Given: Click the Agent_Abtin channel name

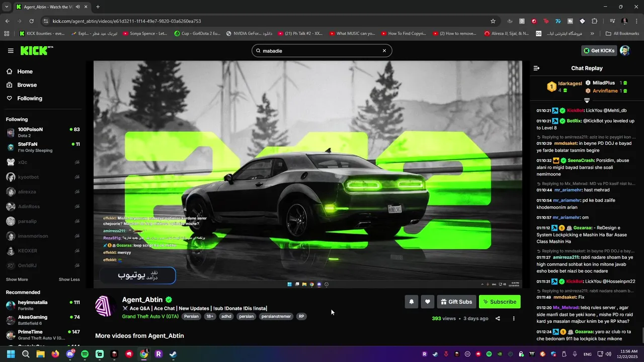Looking at the screenshot, I should click(x=142, y=300).
